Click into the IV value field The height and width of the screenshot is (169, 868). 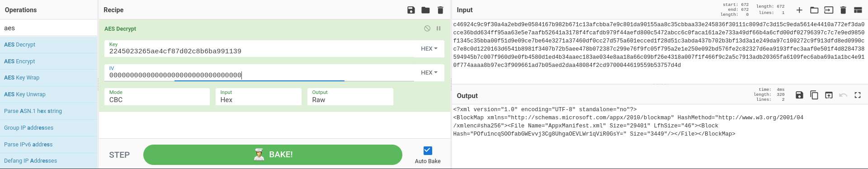259,73
